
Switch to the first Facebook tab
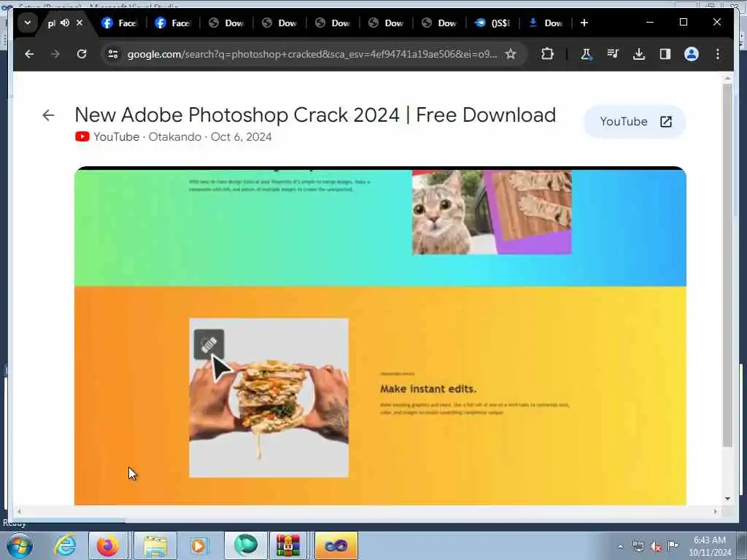[119, 23]
